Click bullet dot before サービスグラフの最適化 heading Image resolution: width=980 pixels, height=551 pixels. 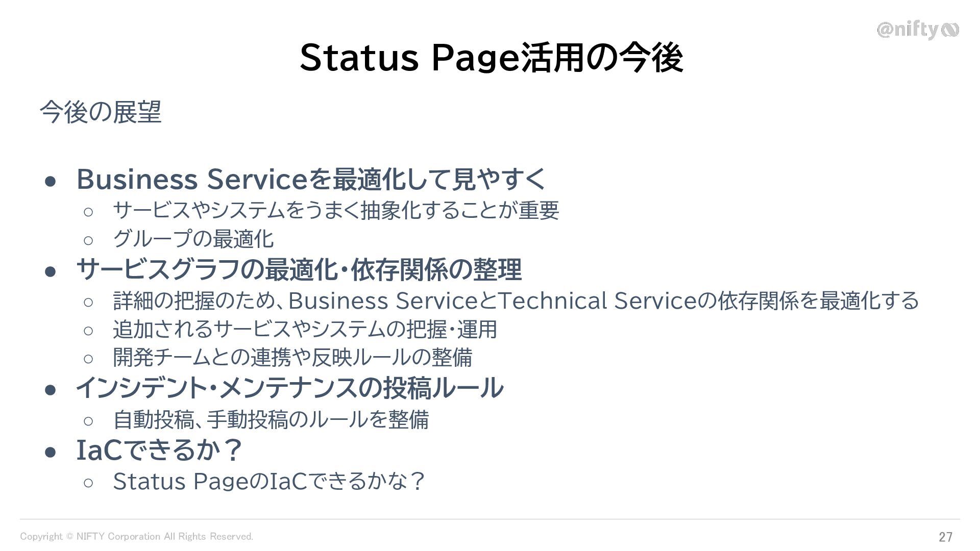(x=50, y=272)
